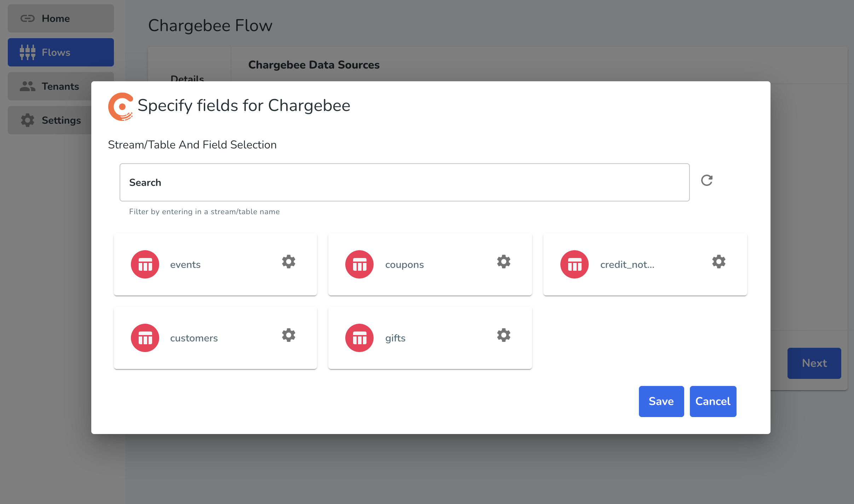Cancel the Chargebee fields dialog

pyautogui.click(x=713, y=402)
